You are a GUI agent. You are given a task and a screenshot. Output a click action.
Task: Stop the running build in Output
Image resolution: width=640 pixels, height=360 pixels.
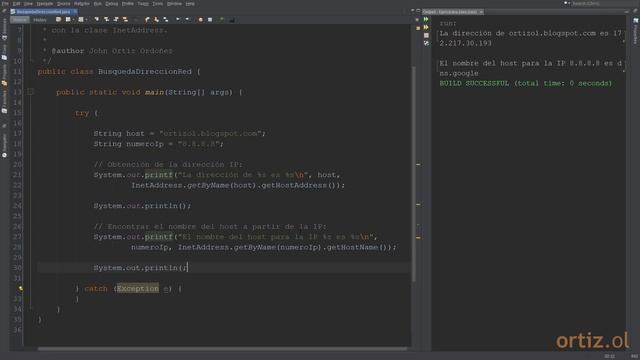coord(426,36)
